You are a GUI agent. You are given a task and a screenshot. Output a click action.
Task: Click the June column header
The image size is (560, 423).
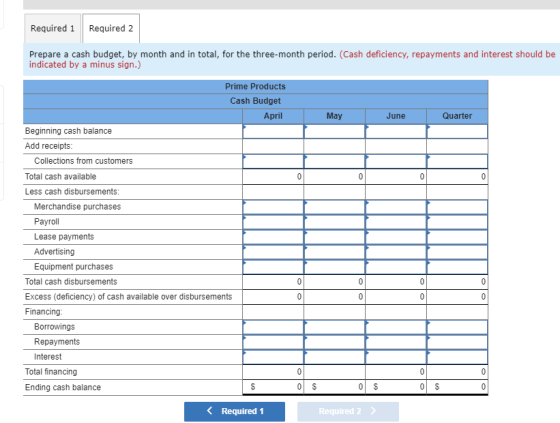396,116
